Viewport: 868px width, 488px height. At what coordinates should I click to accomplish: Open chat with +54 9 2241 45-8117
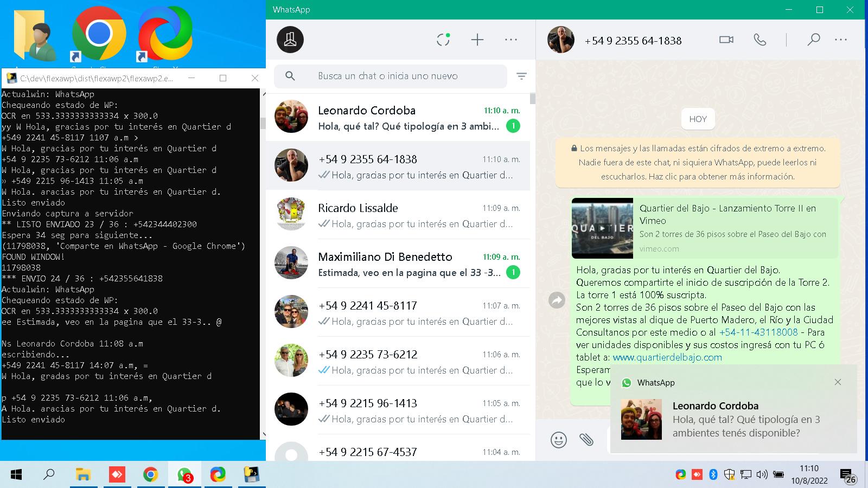click(x=398, y=312)
